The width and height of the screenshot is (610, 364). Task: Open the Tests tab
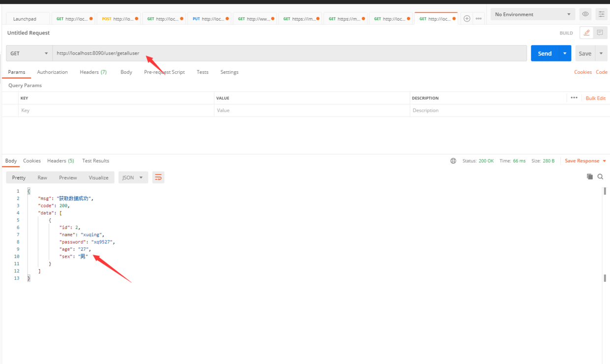tap(203, 72)
